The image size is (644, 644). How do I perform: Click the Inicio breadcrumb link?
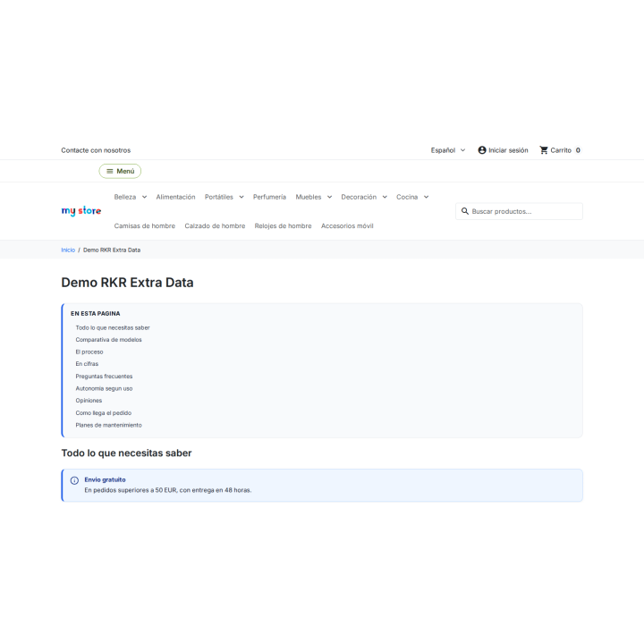click(x=68, y=250)
